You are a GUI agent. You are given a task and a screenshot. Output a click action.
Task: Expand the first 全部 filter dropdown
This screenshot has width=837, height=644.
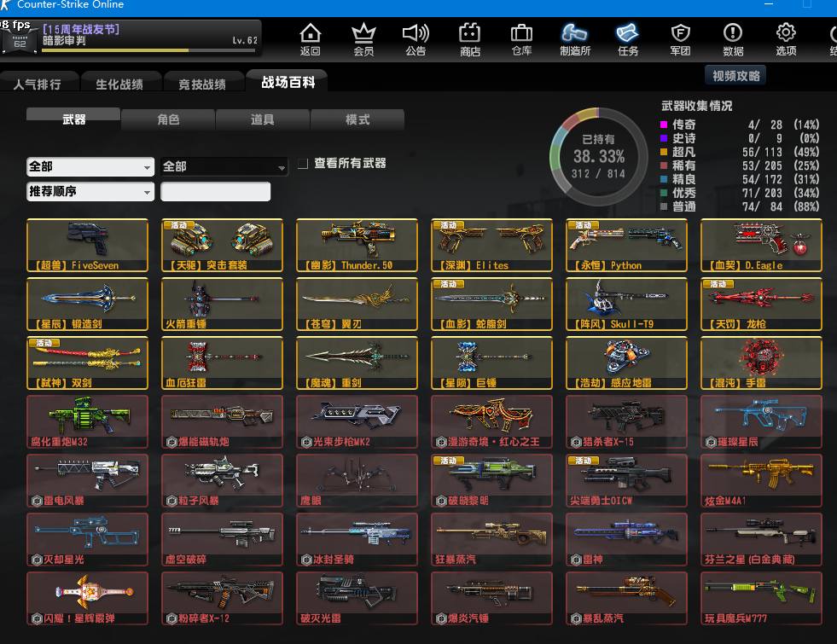[90, 166]
